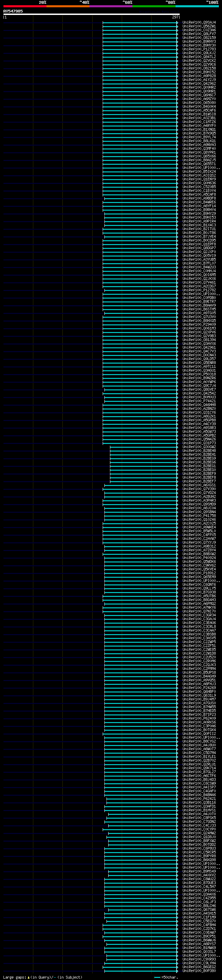Click the UniRef100_P41758 label
222x980 pixels.
pyautogui.click(x=199, y=516)
